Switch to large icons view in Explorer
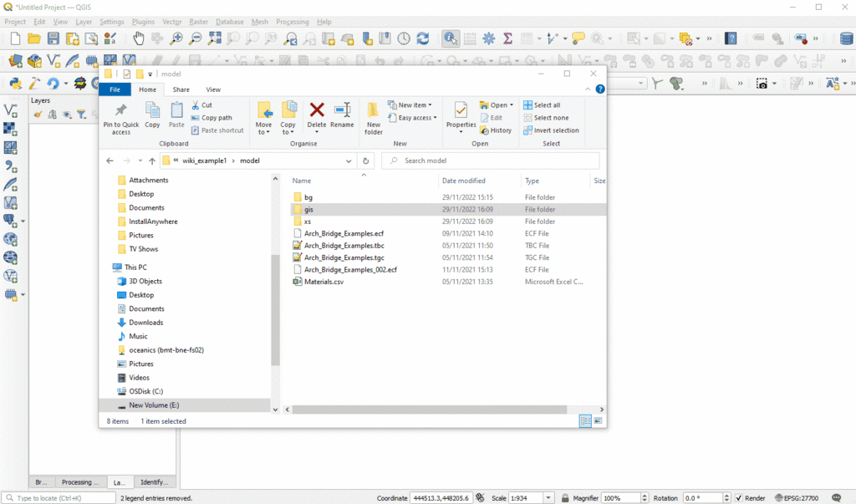856x504 pixels. pyautogui.click(x=598, y=421)
